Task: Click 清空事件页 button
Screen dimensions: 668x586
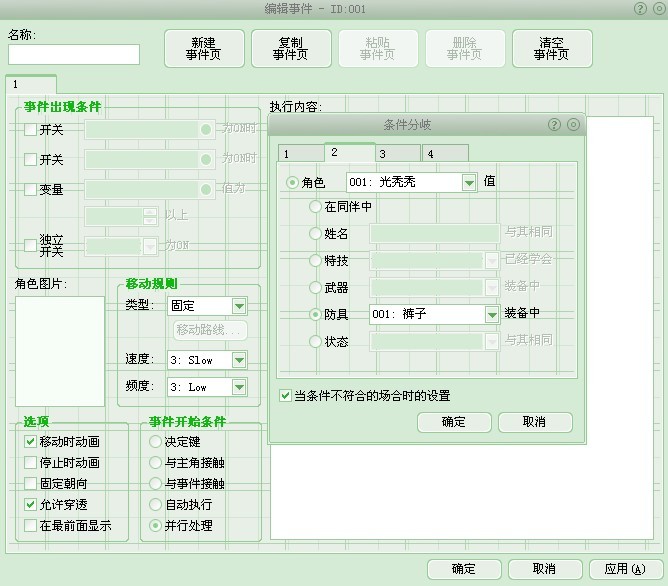Action: 552,49
